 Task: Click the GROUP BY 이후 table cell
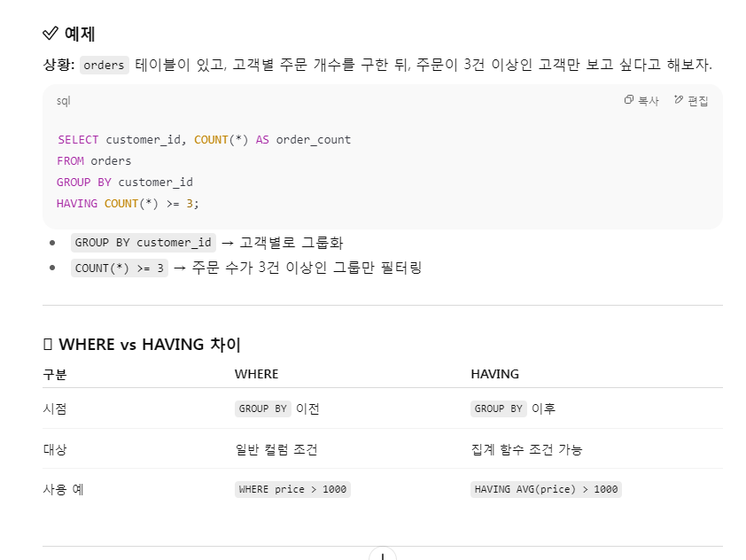513,408
